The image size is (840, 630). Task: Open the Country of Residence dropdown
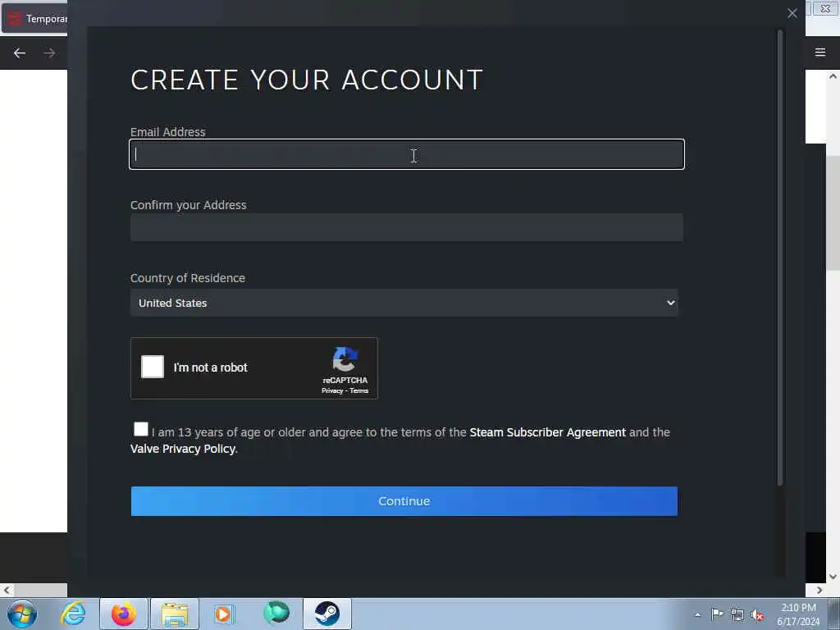pyautogui.click(x=404, y=303)
